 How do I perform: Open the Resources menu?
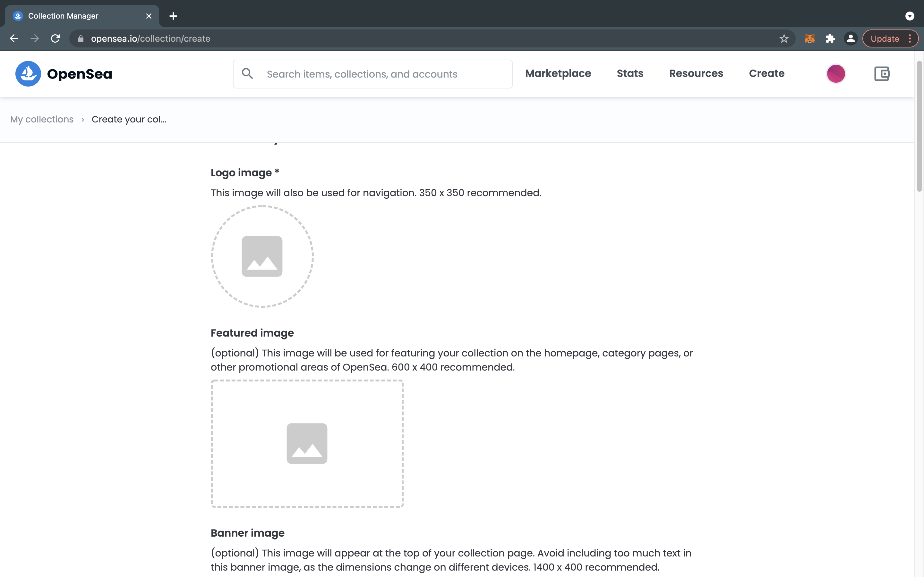[x=696, y=73]
